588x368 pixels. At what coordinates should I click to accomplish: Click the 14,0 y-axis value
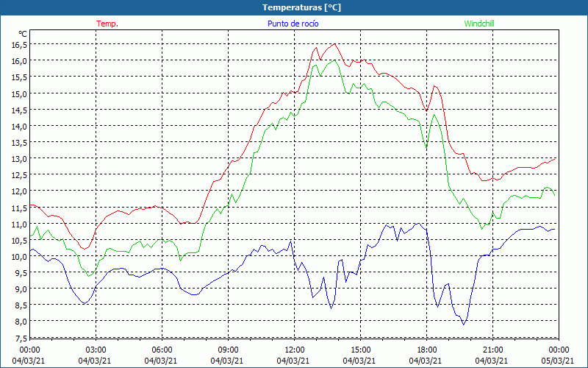(x=19, y=126)
